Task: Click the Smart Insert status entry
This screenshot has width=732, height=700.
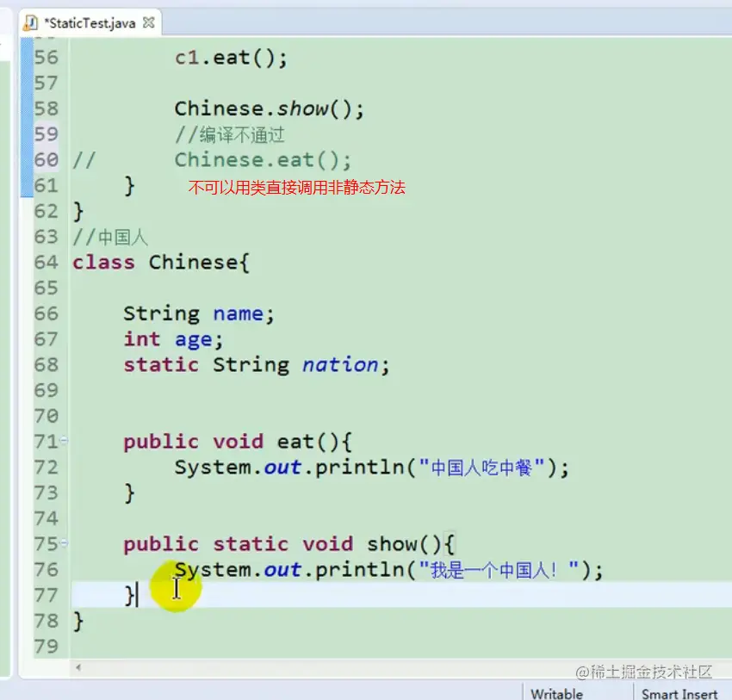Action: 679,693
